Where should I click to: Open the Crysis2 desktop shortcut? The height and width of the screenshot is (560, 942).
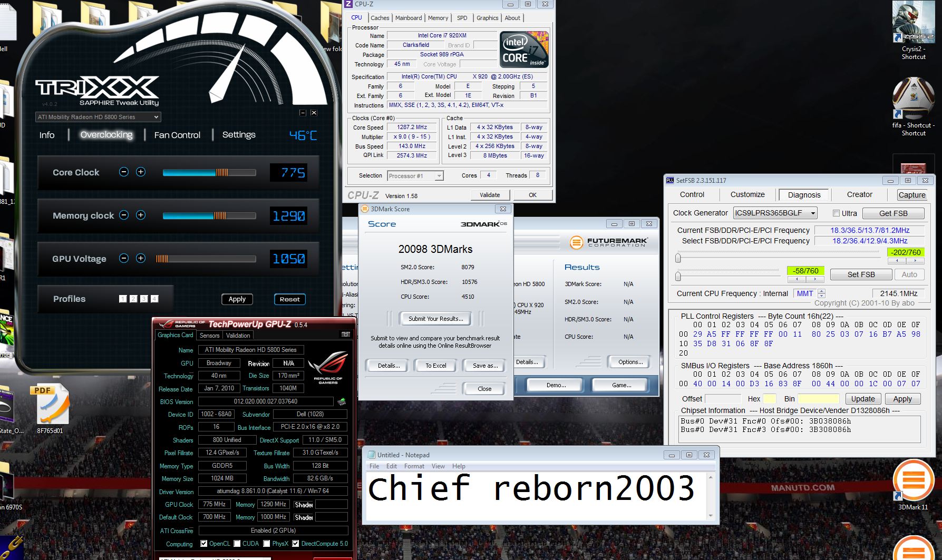[913, 31]
